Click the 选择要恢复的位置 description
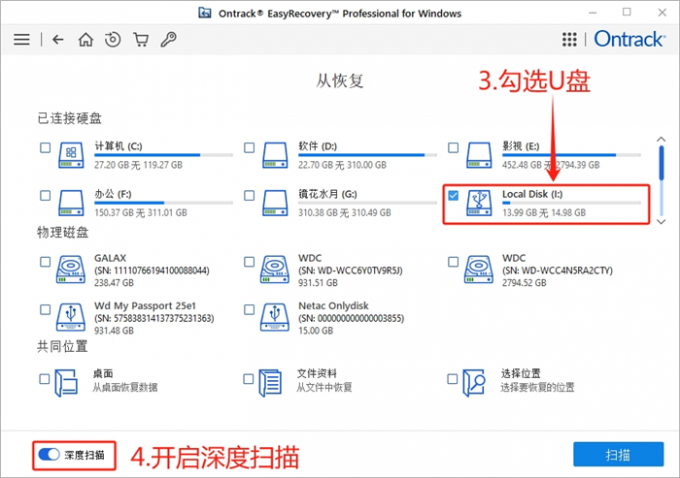The image size is (680, 478). (537, 387)
